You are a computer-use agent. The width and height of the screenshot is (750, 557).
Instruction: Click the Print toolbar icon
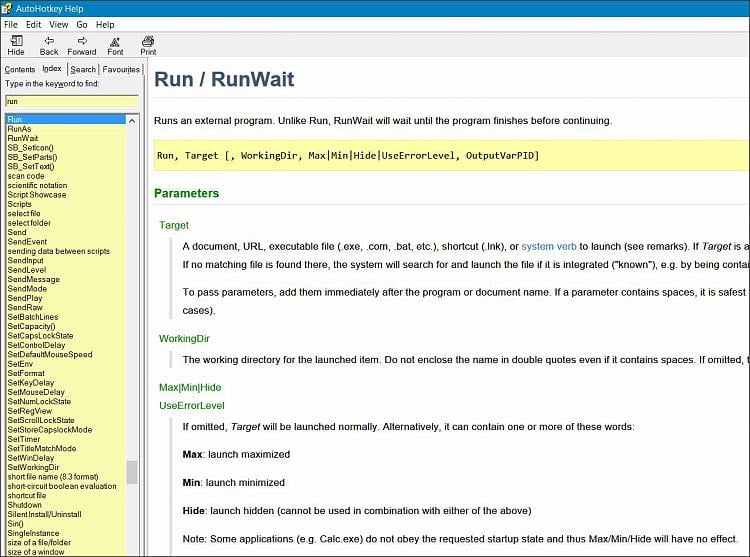click(148, 45)
